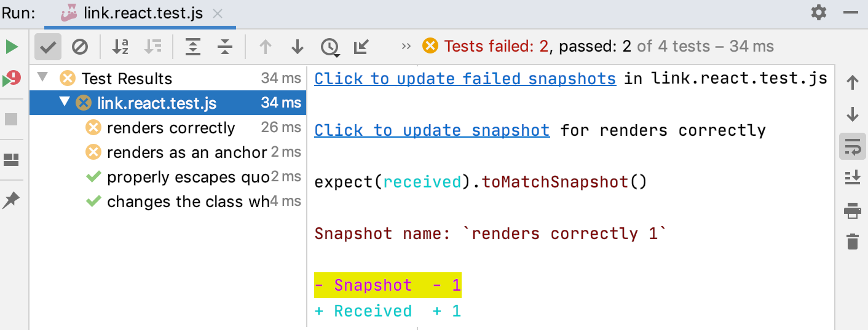Rerun tests with green play button
This screenshot has width=868, height=330.
click(12, 47)
